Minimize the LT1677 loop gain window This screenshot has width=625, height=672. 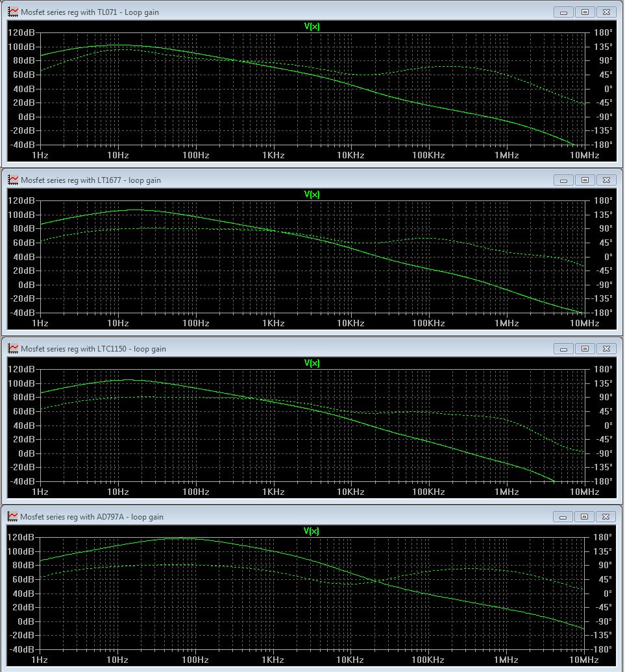564,180
